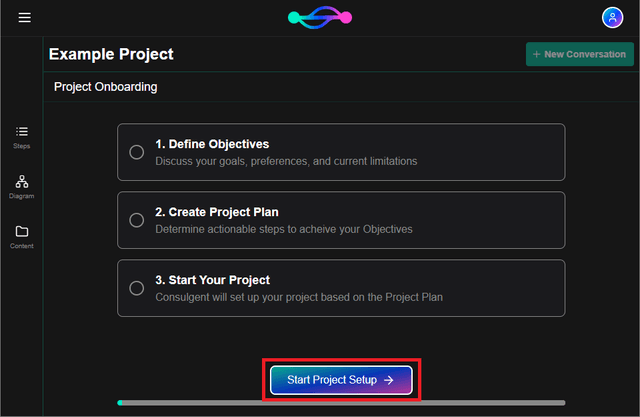Select the Start Your Project radio circle

point(137,288)
